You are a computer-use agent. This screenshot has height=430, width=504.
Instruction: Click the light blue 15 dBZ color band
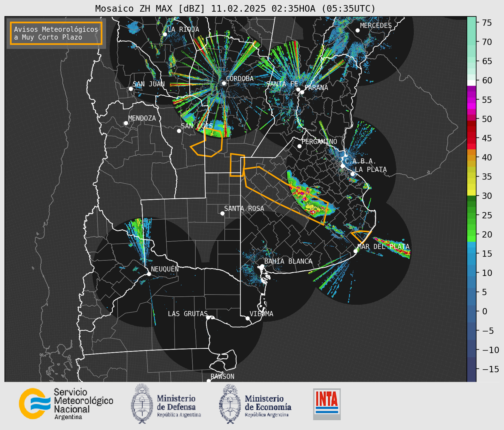(471, 250)
